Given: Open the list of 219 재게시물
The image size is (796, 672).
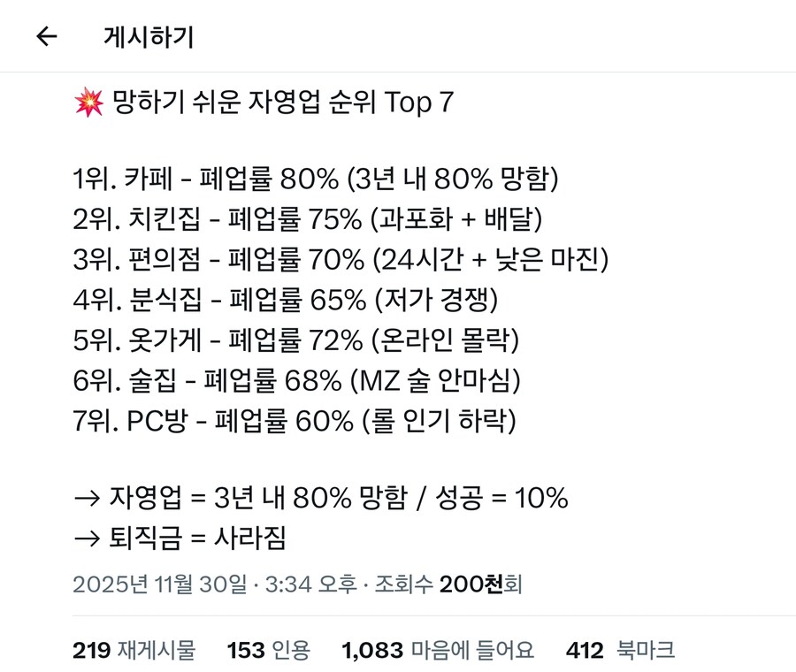Looking at the screenshot, I should (x=136, y=649).
